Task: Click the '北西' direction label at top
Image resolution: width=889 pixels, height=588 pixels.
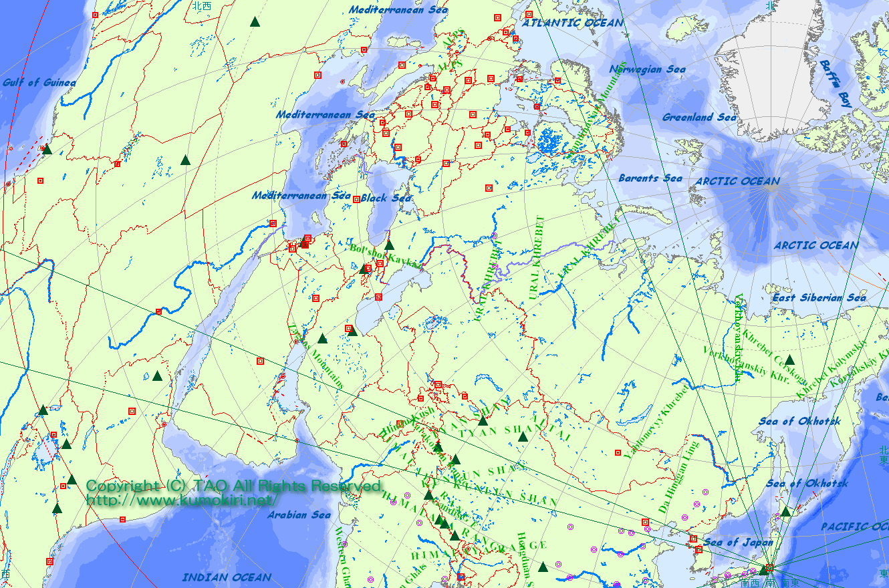Action: point(201,6)
